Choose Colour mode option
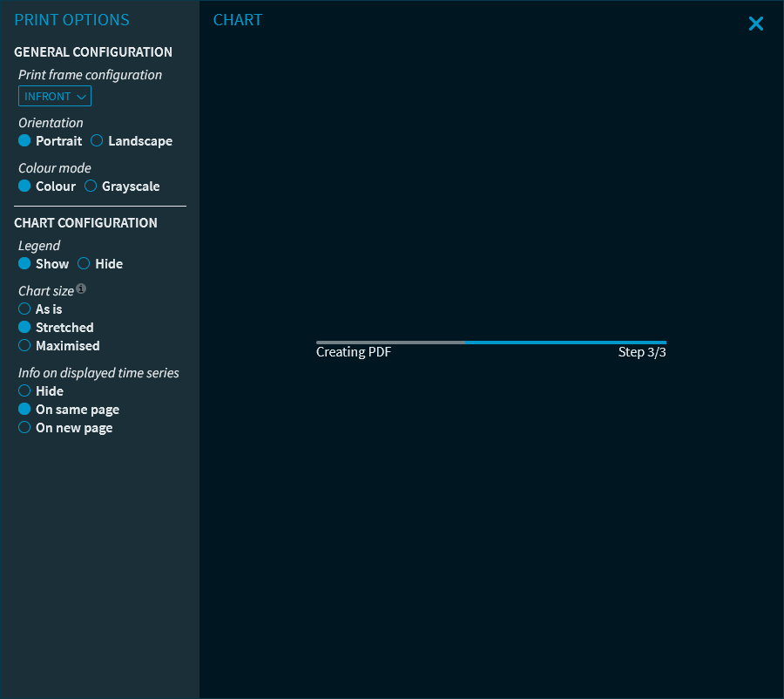The height and width of the screenshot is (699, 784). pos(25,187)
